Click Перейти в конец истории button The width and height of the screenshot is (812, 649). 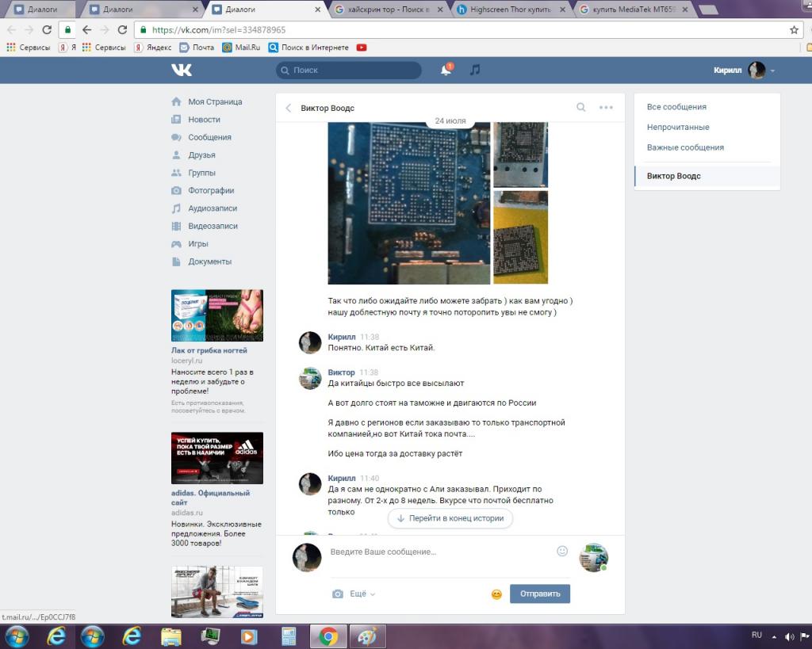point(450,518)
